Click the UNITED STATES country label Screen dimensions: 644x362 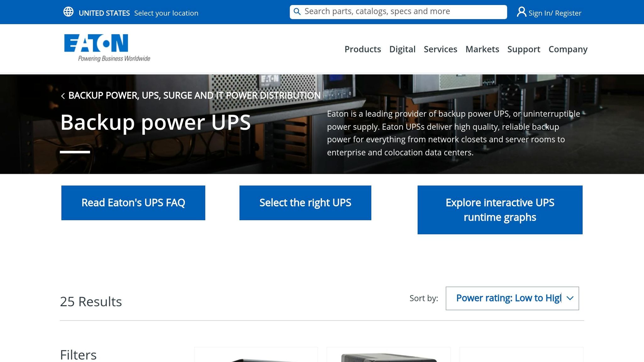coord(104,13)
